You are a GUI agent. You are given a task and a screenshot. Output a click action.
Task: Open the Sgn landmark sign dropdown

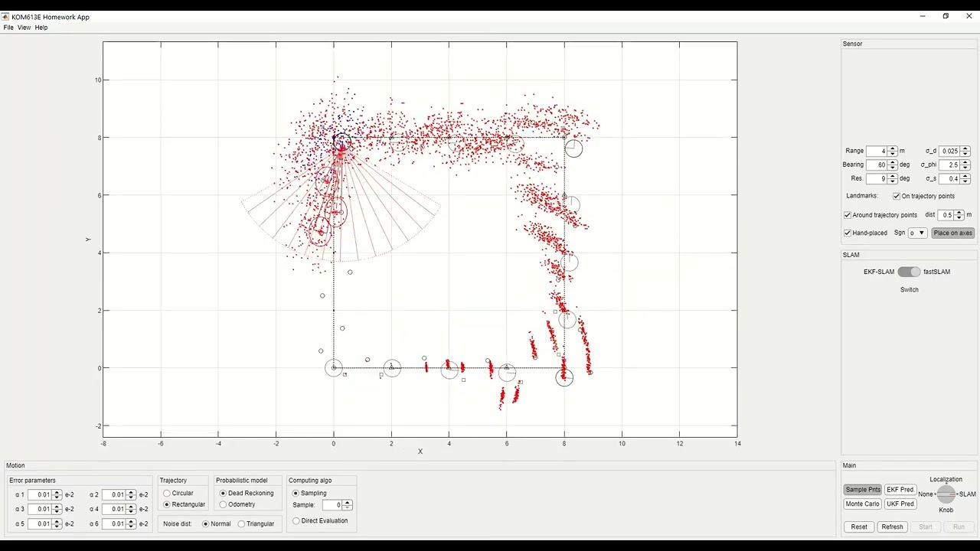tap(917, 233)
